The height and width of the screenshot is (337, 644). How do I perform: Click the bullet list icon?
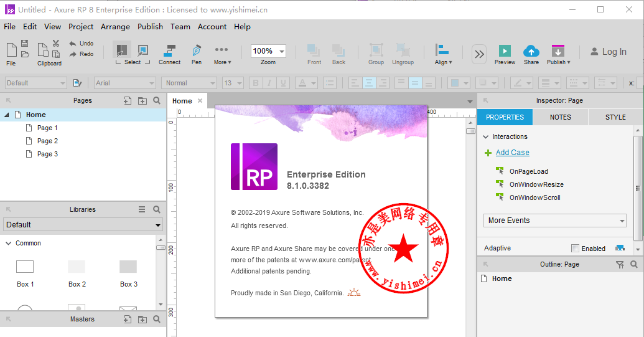click(329, 83)
